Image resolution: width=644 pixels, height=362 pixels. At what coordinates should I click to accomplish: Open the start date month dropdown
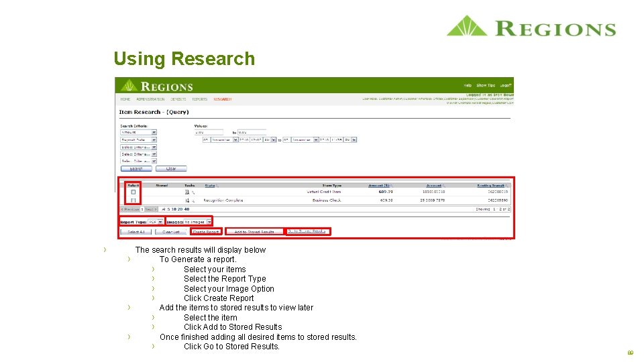[x=224, y=140]
